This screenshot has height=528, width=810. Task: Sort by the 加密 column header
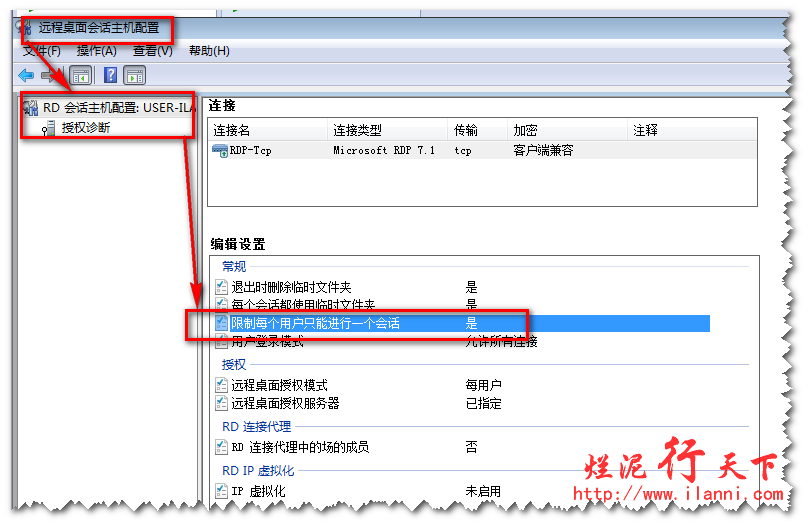(x=568, y=130)
